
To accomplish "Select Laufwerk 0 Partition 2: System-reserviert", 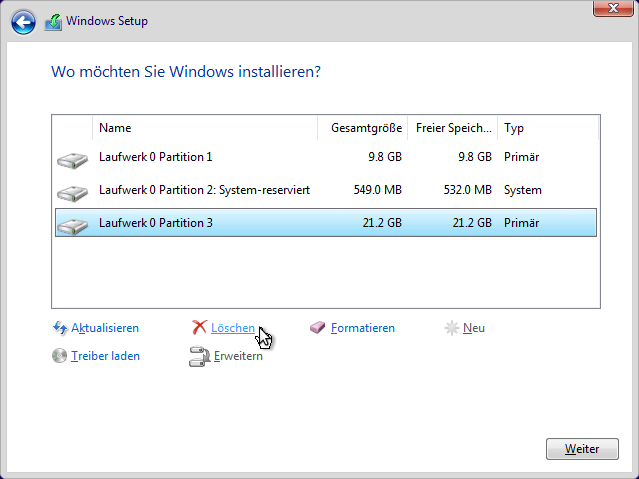I will tap(326, 190).
